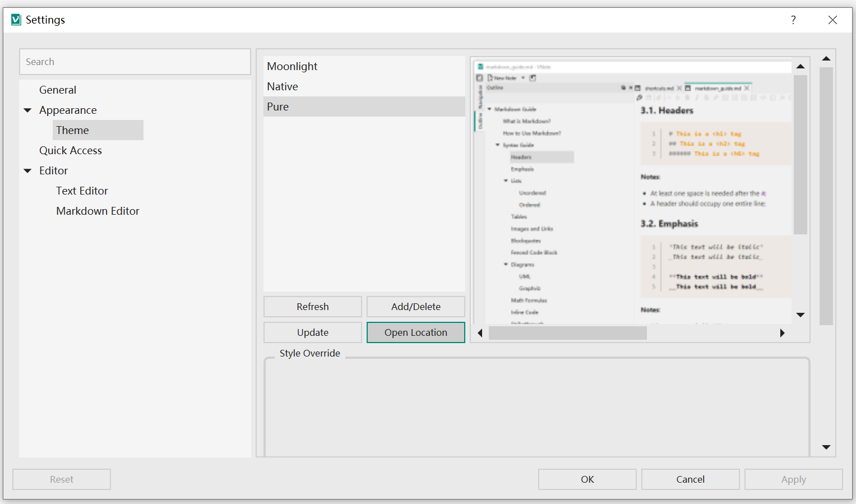Viewport: 856px width, 504px height.
Task: Click the preview pane's down scroll arrow
Action: (x=801, y=315)
